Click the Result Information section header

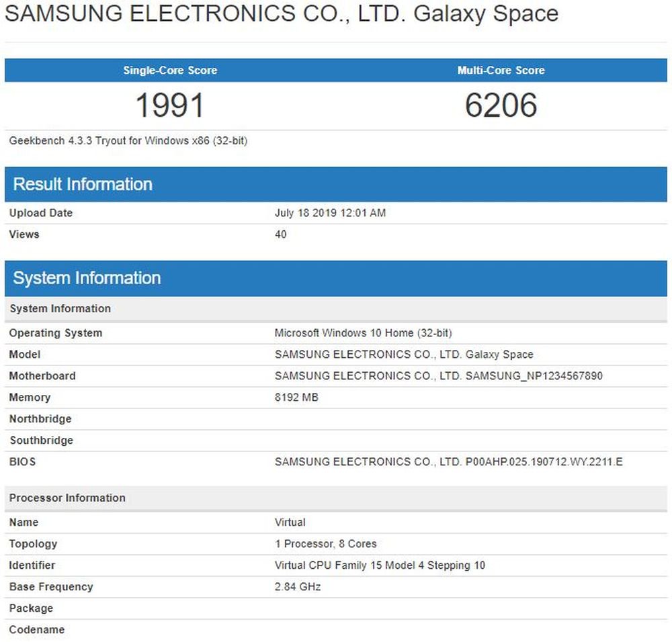tap(83, 184)
